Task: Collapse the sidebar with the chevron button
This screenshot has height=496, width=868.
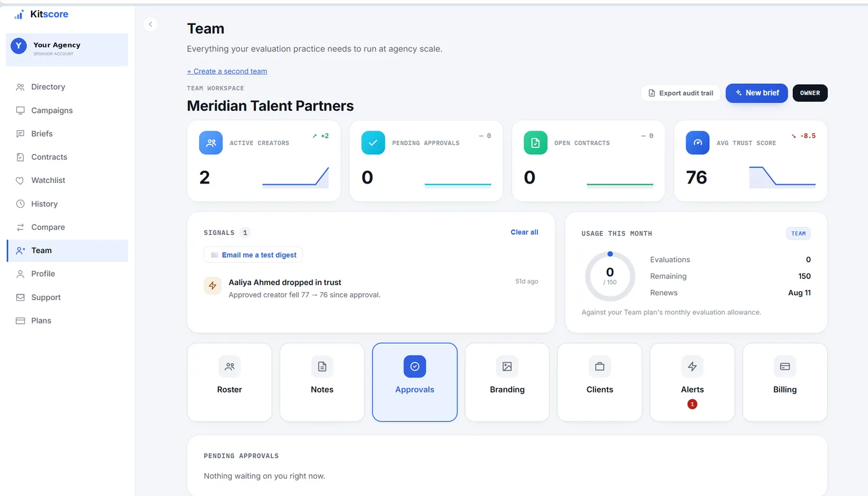Action: click(150, 24)
